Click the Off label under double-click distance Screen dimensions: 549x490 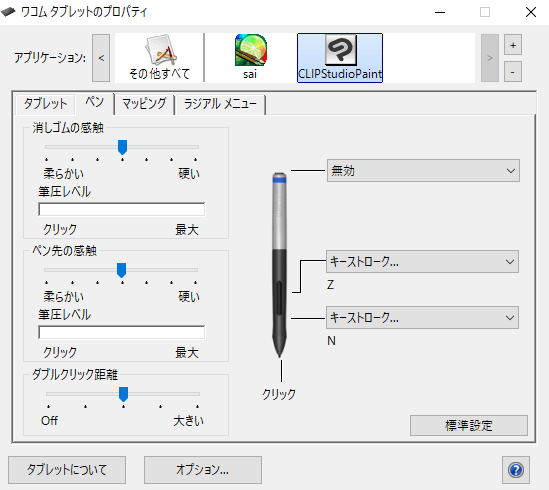pos(49,420)
